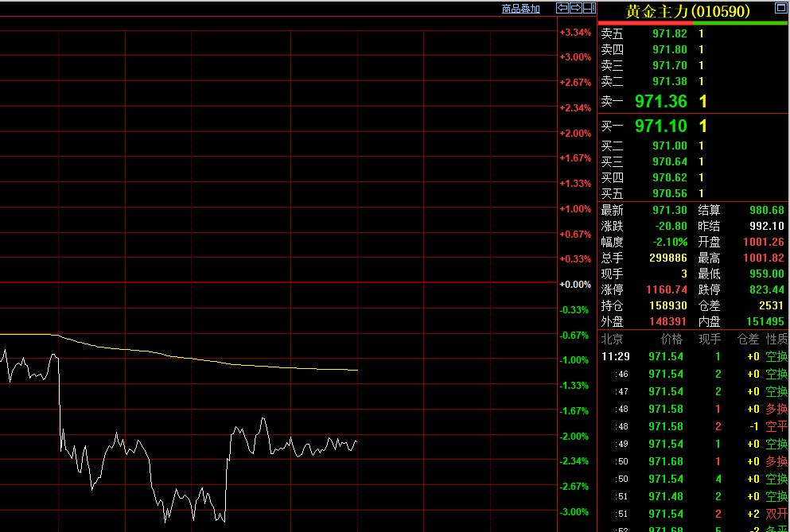
Task: Select 幅度 value -2.10%
Action: [x=670, y=242]
